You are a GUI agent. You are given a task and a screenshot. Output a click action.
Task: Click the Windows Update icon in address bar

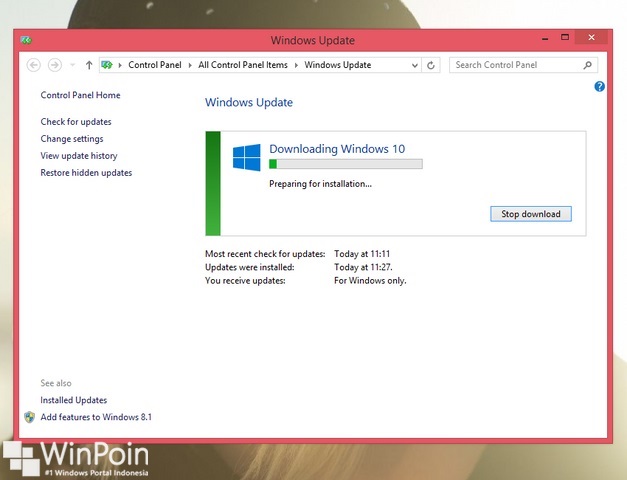107,65
